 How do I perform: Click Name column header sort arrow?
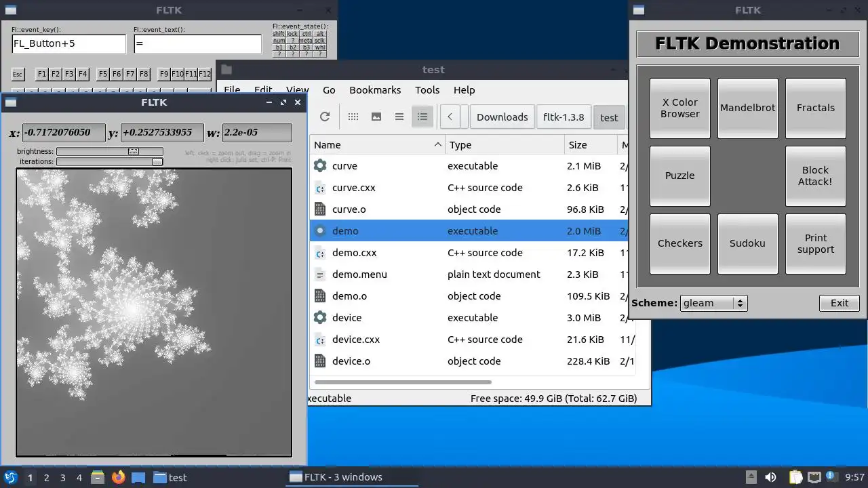(x=437, y=144)
